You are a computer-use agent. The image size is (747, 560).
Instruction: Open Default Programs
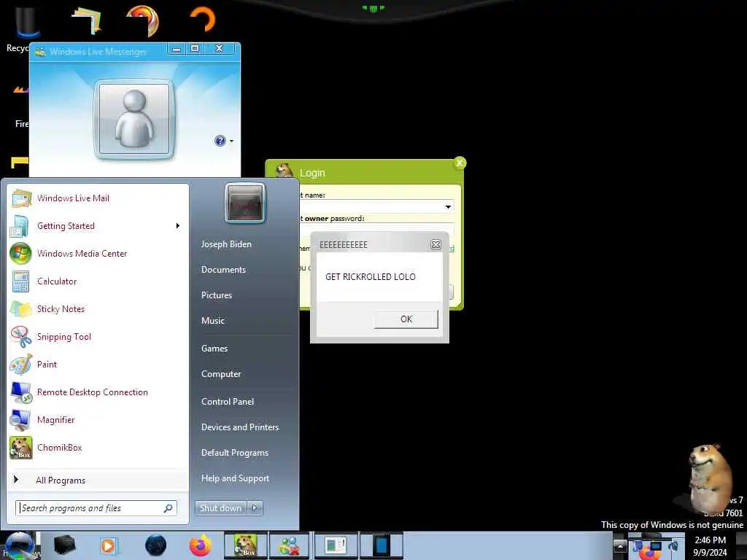pyautogui.click(x=235, y=453)
